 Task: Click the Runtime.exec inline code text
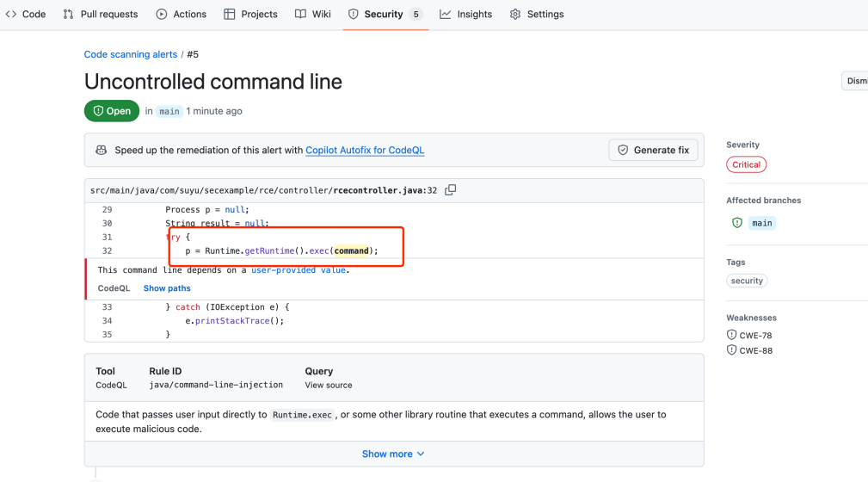pos(302,415)
